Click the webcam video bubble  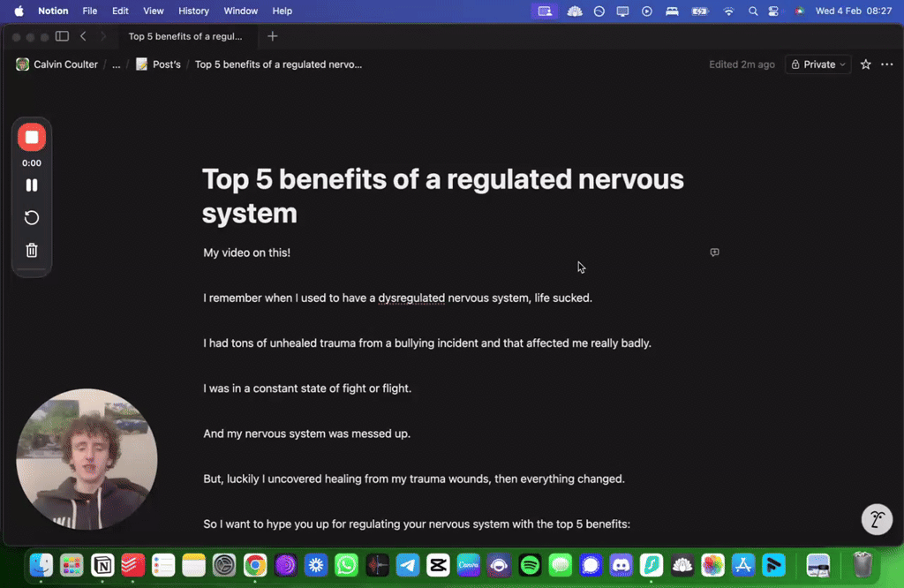click(x=87, y=459)
